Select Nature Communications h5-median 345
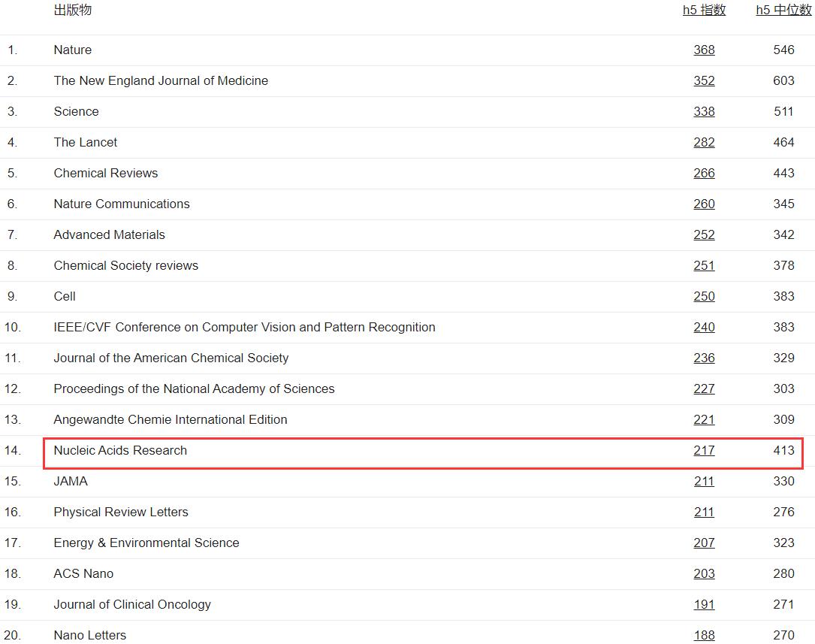 pyautogui.click(x=783, y=204)
